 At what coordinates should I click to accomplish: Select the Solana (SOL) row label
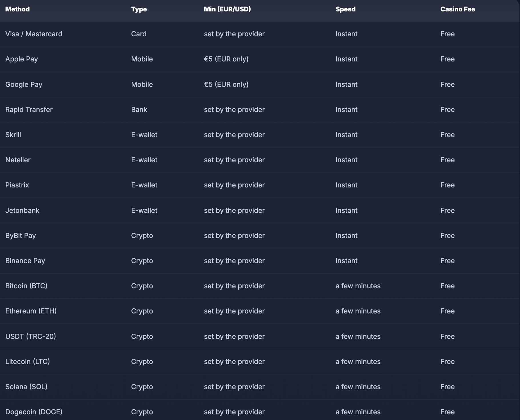pyautogui.click(x=26, y=387)
